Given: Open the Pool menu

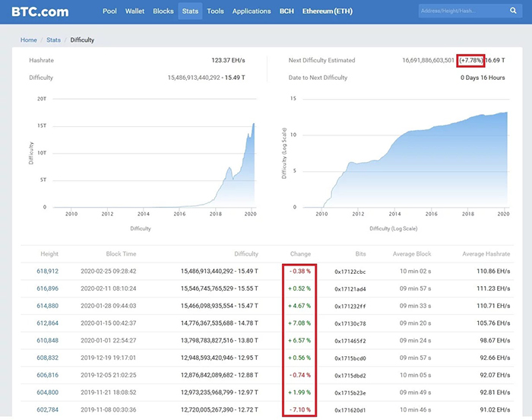Looking at the screenshot, I should (x=110, y=11).
